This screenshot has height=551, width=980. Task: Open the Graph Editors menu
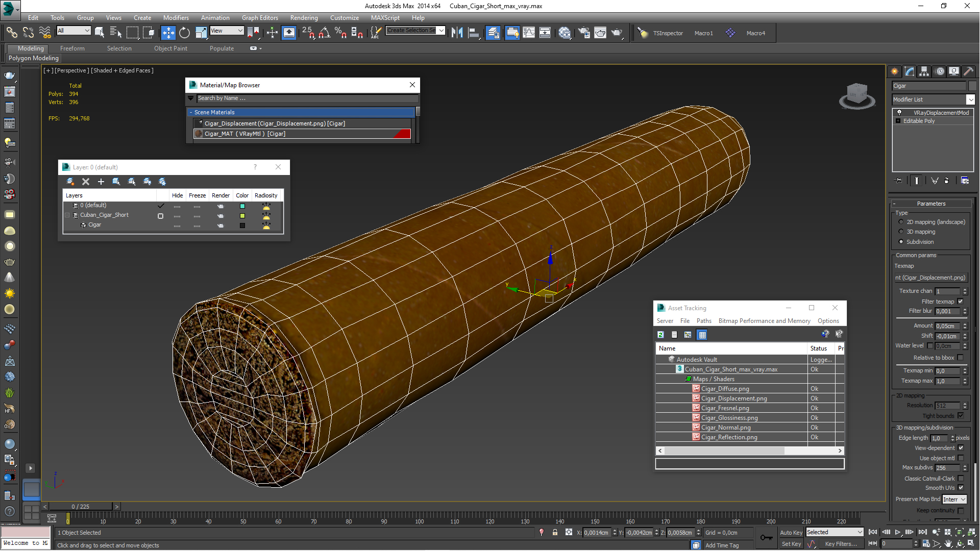pos(260,17)
